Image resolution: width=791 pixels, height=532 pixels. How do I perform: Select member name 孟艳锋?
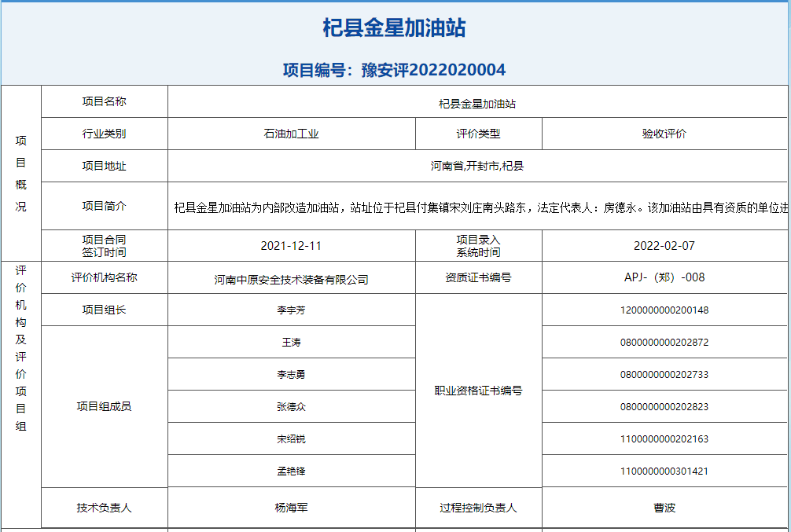point(291,471)
